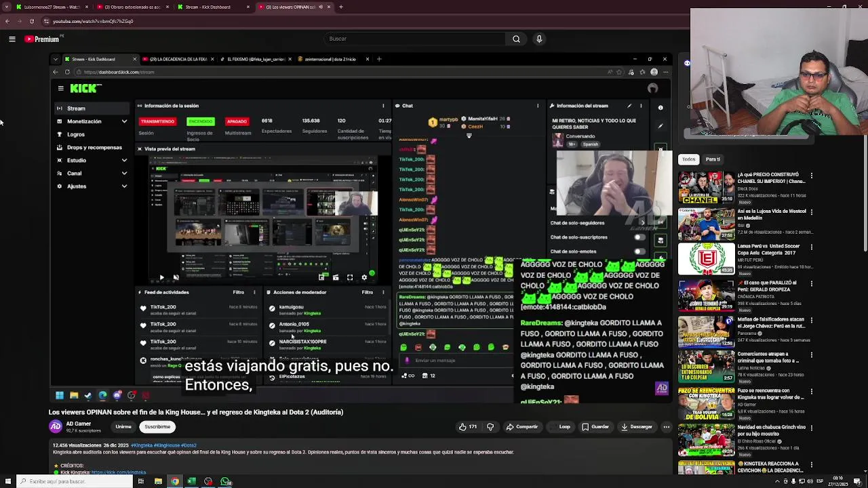
Task: Open Westcol Medellín recommended video thumbnail
Action: [x=706, y=224]
